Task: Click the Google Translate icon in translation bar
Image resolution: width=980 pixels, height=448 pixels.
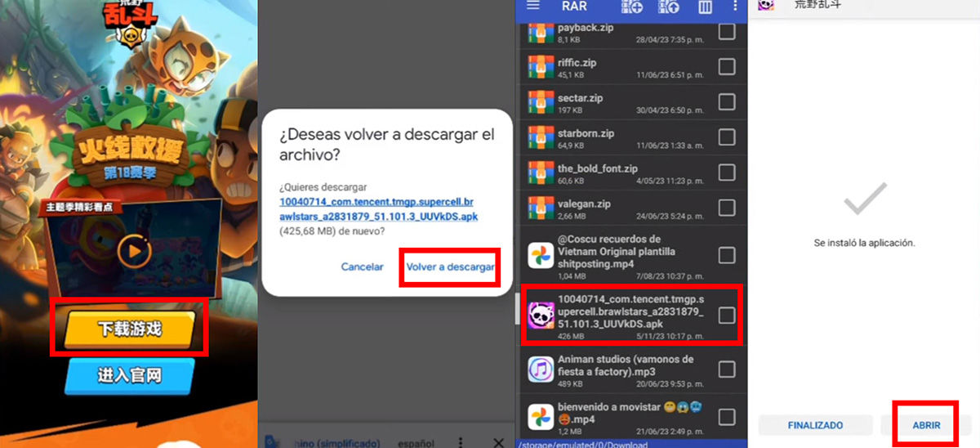Action: [x=272, y=442]
